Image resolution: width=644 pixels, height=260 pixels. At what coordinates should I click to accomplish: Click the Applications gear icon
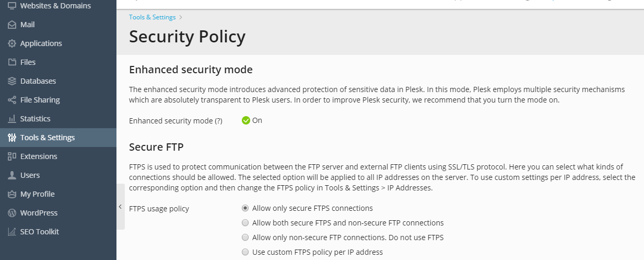coord(11,43)
